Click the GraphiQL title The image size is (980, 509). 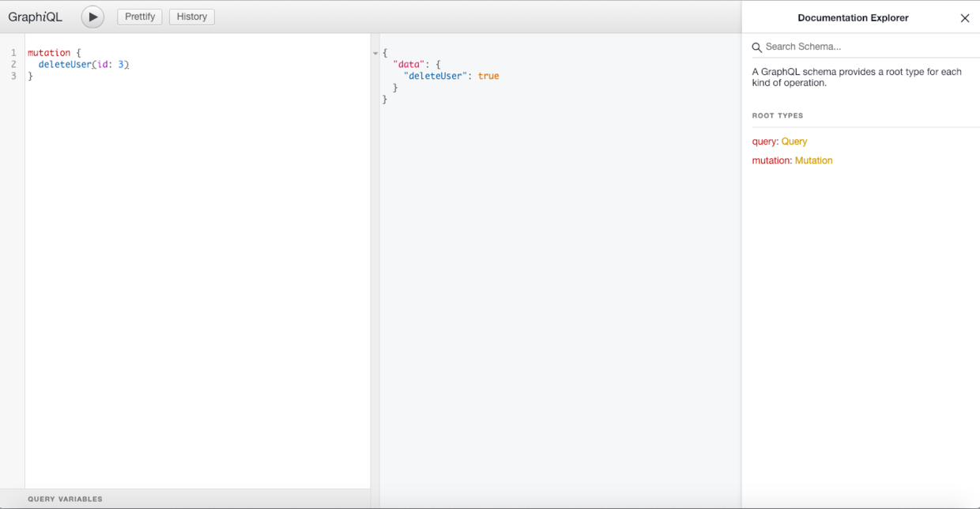35,17
